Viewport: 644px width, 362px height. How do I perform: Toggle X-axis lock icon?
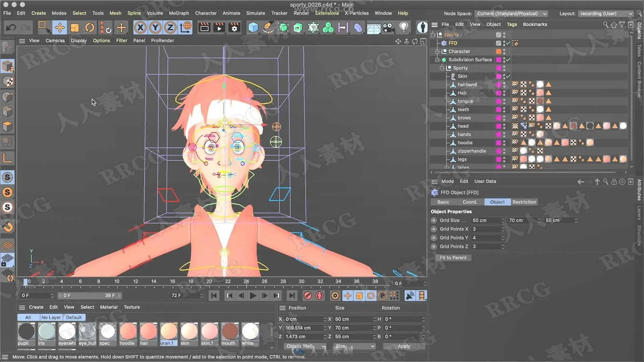tap(140, 27)
